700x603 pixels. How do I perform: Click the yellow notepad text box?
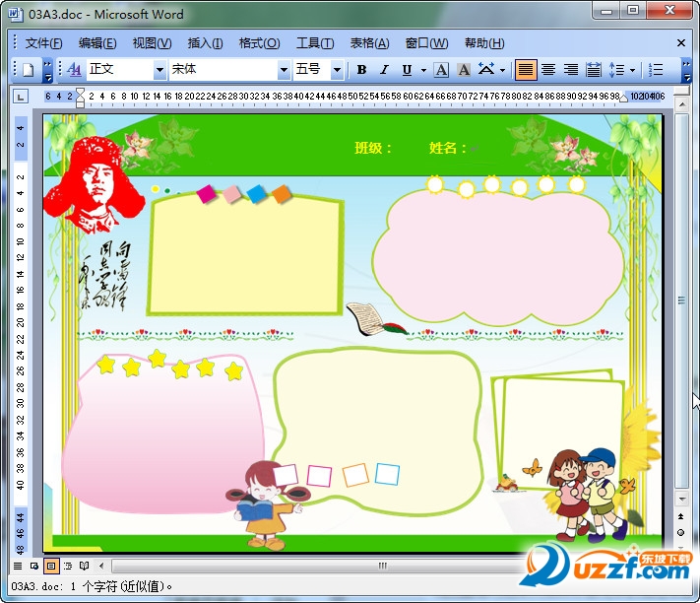coord(245,256)
